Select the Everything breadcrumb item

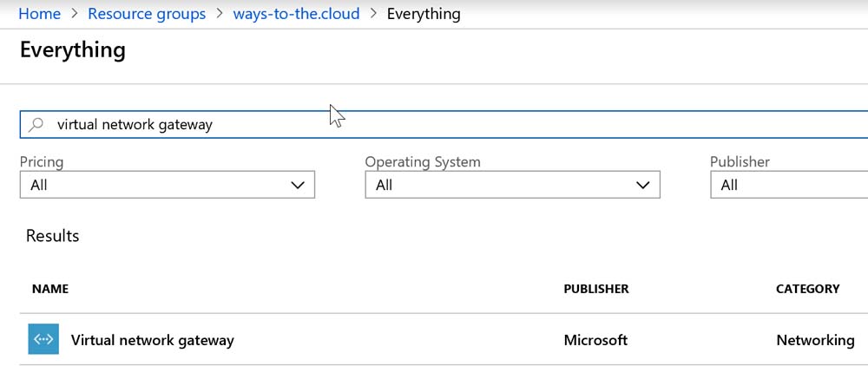[x=424, y=14]
